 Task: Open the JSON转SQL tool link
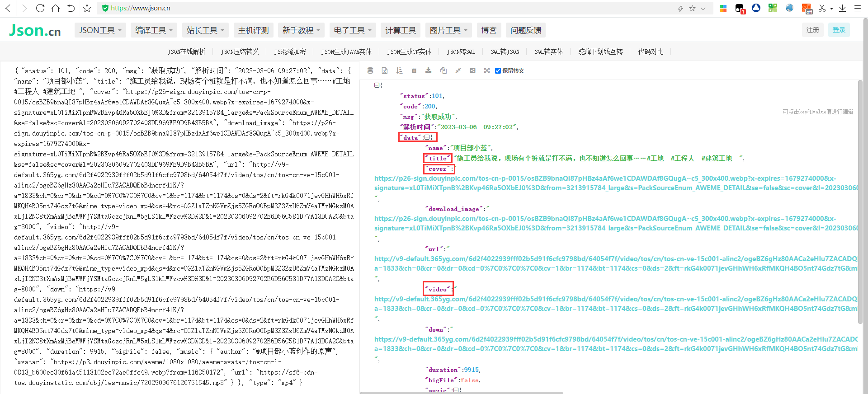pos(461,52)
